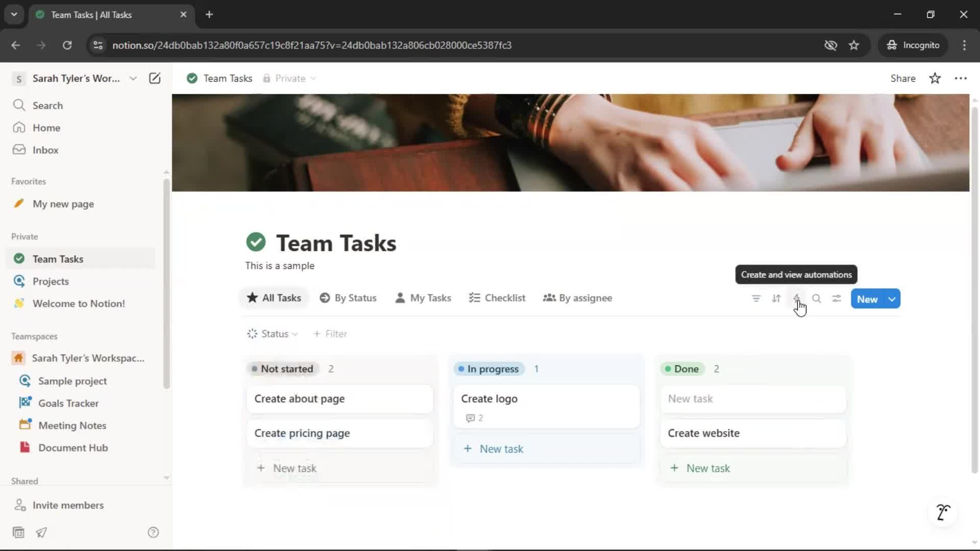The width and height of the screenshot is (980, 551).
Task: Open the New button dropdown arrow
Action: click(x=892, y=299)
